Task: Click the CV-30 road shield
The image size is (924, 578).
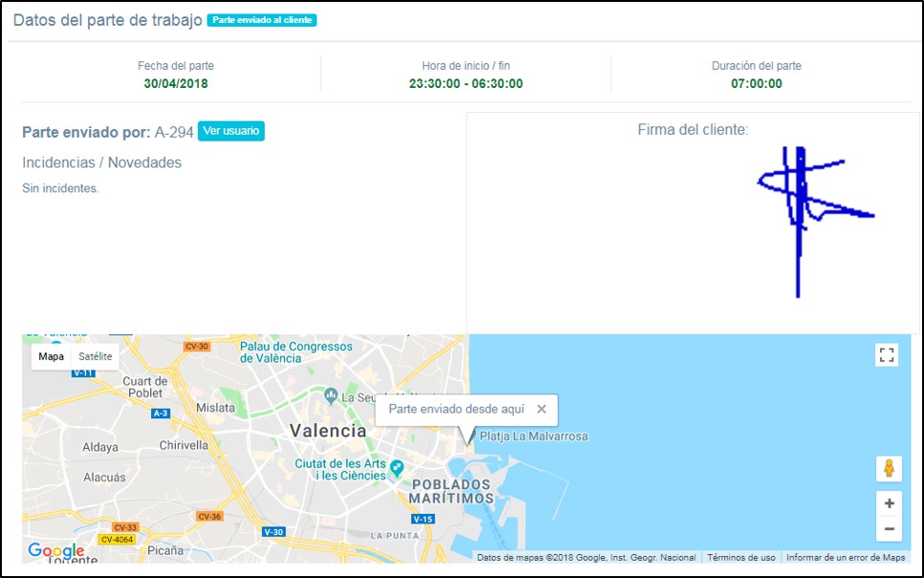Action: pyautogui.click(x=197, y=347)
